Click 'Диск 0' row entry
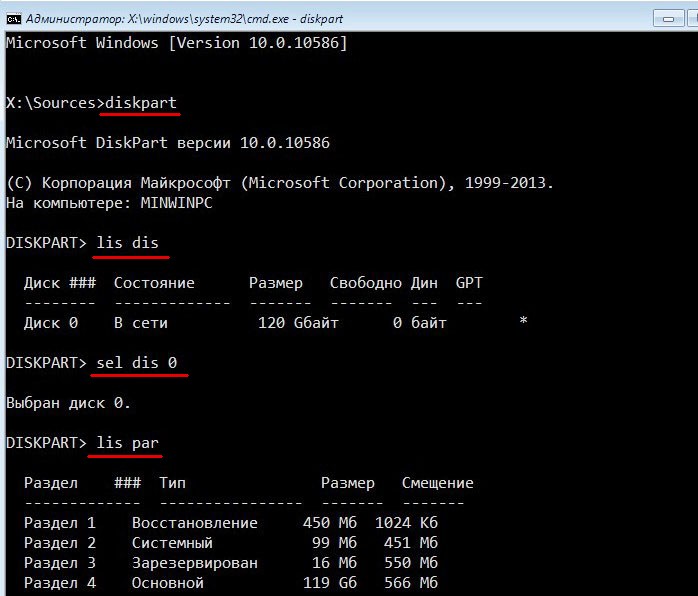This screenshot has width=698, height=596. click(x=51, y=323)
